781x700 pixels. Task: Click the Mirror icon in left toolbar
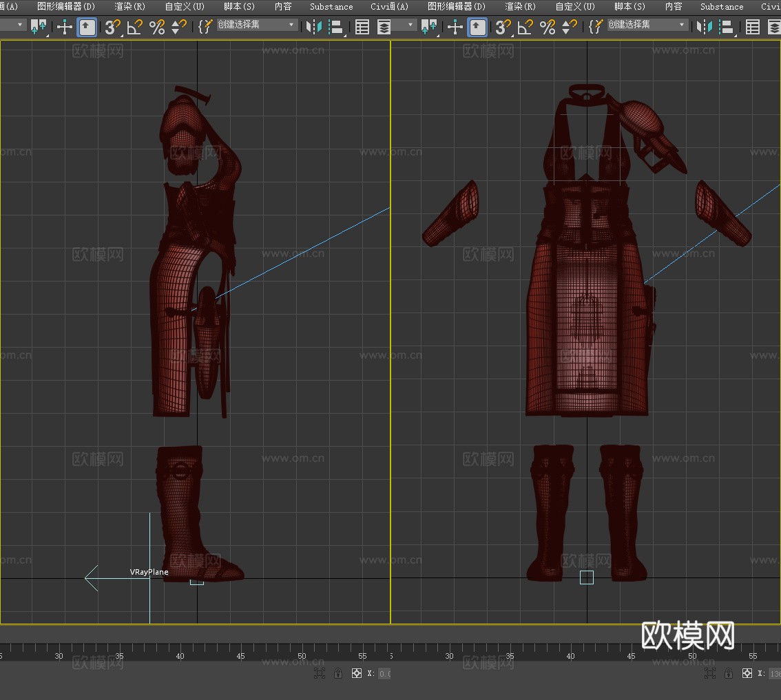tap(314, 27)
